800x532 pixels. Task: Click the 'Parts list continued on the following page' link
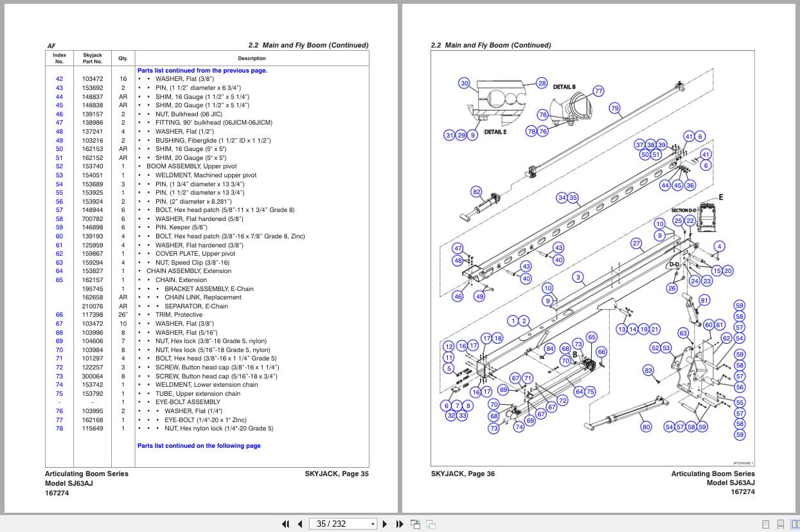199,445
